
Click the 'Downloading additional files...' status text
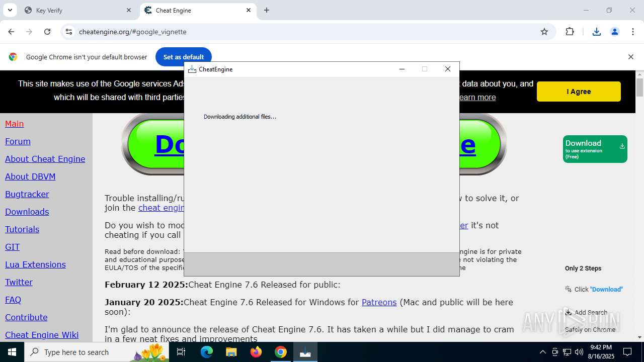tap(240, 117)
